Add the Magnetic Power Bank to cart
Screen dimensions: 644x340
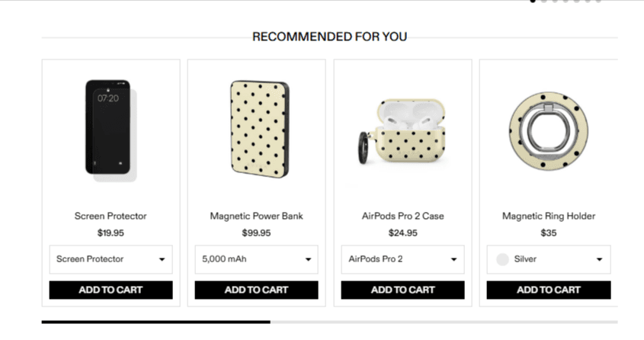(257, 290)
